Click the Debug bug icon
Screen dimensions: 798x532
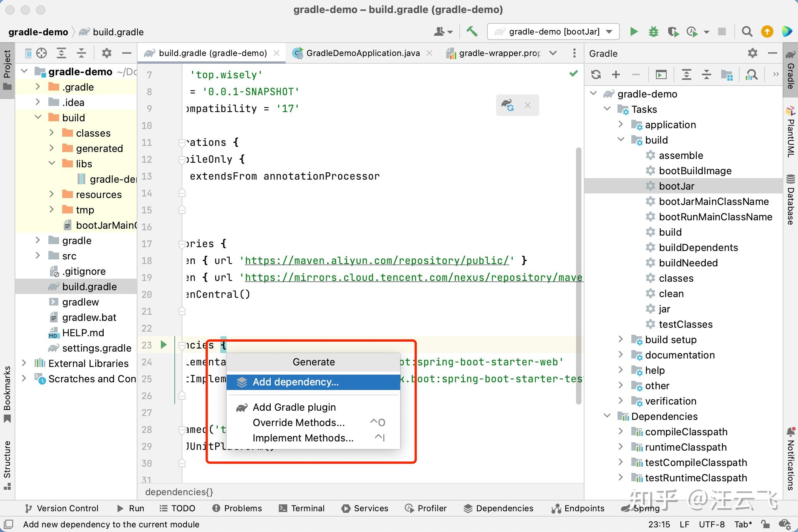pos(653,31)
